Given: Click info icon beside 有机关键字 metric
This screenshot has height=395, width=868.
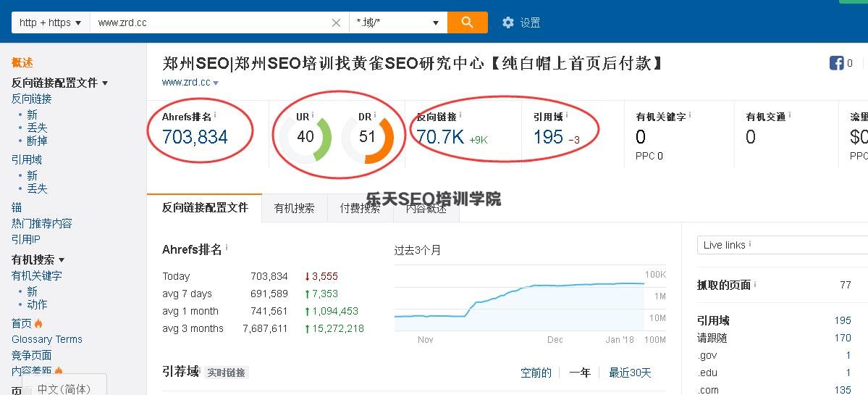Looking at the screenshot, I should pos(690,115).
